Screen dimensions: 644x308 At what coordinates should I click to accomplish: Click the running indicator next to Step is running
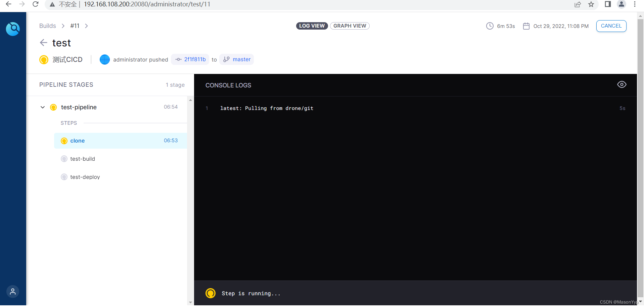[211, 293]
